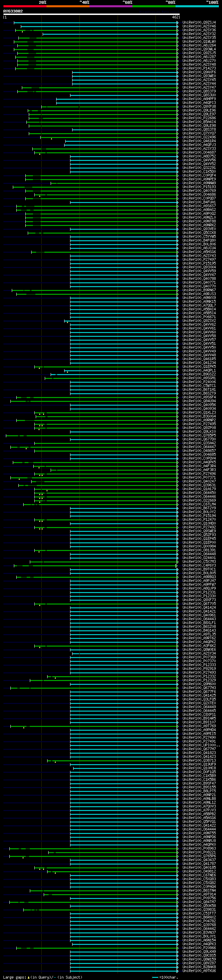Select the UniRef100_Q9LE96 label

pos(199,110)
